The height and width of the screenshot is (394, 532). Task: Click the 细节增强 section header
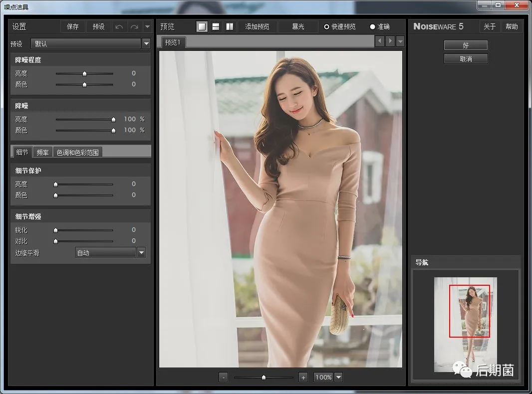pyautogui.click(x=80, y=216)
